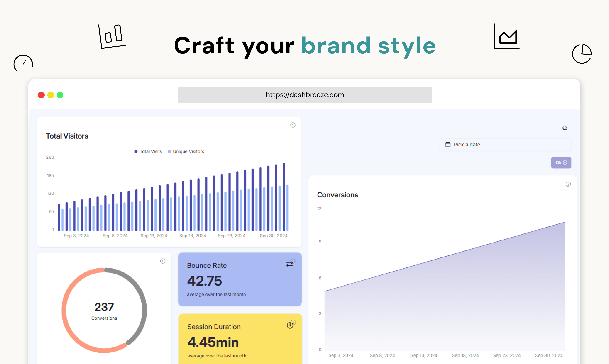609x364 pixels.
Task: Click the info icon on donut chart card
Action: point(163,261)
